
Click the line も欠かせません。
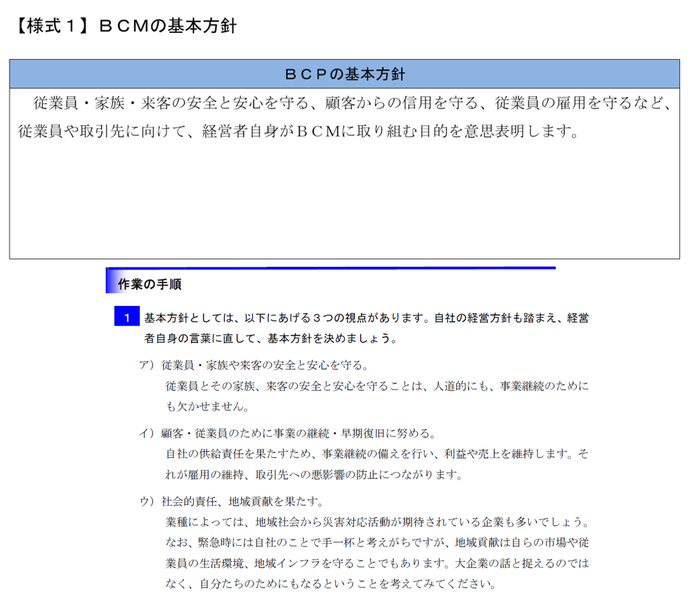[208, 407]
